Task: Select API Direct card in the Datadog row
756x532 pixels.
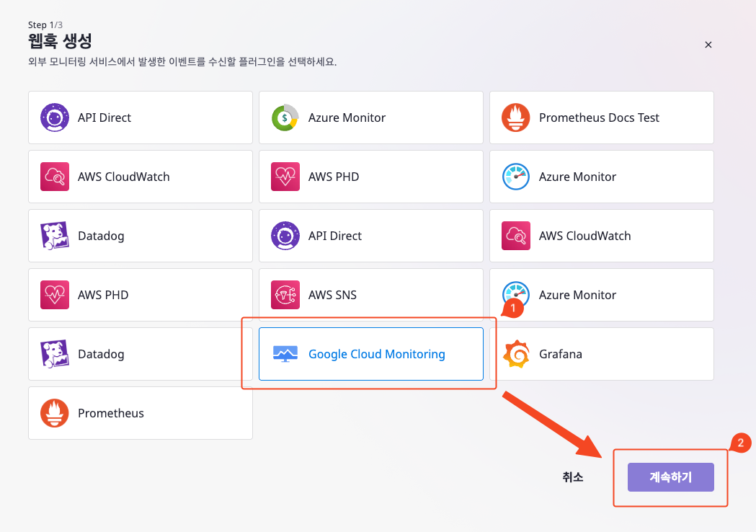Action: pos(370,236)
